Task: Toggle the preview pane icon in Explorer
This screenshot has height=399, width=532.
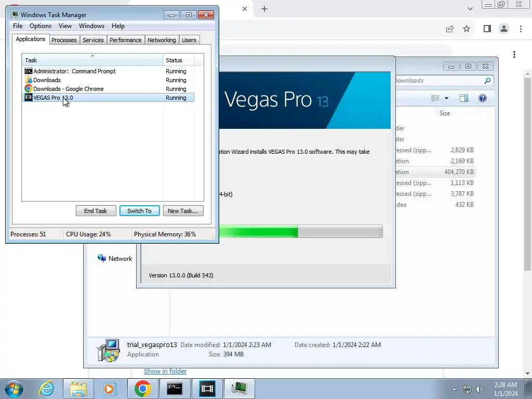Action: [464, 98]
